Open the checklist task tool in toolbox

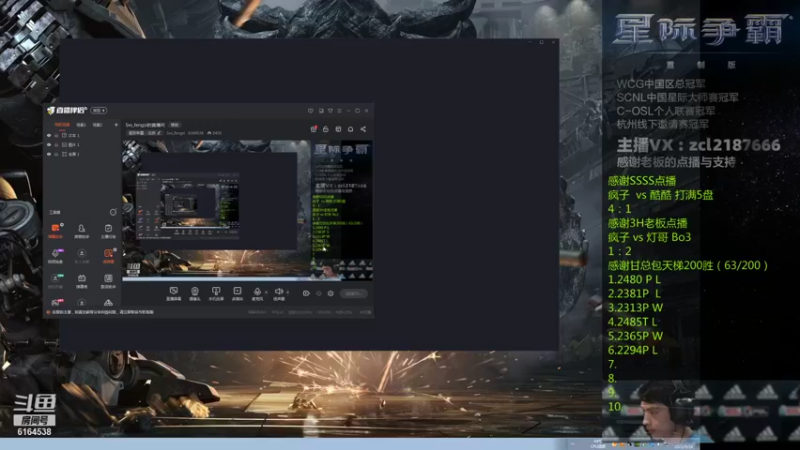pos(108,230)
